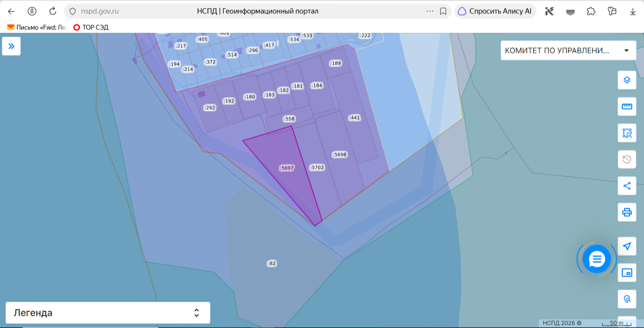644x328 pixels.
Task: Open the map history clock button
Action: tap(627, 159)
